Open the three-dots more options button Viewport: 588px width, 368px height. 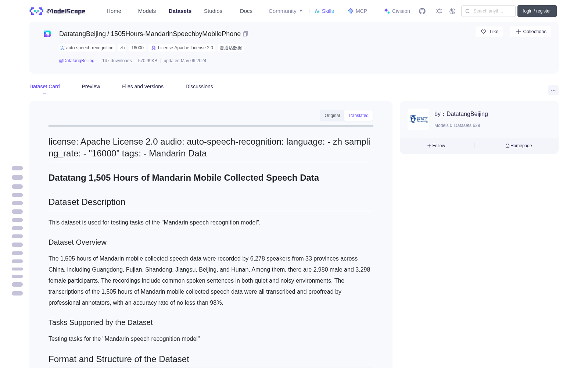[x=553, y=90]
